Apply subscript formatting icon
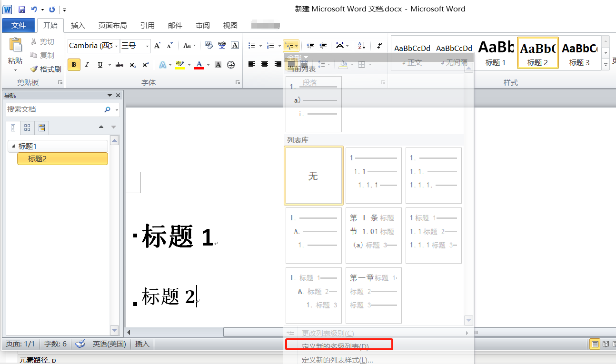The height and width of the screenshot is (364, 616). tap(133, 65)
